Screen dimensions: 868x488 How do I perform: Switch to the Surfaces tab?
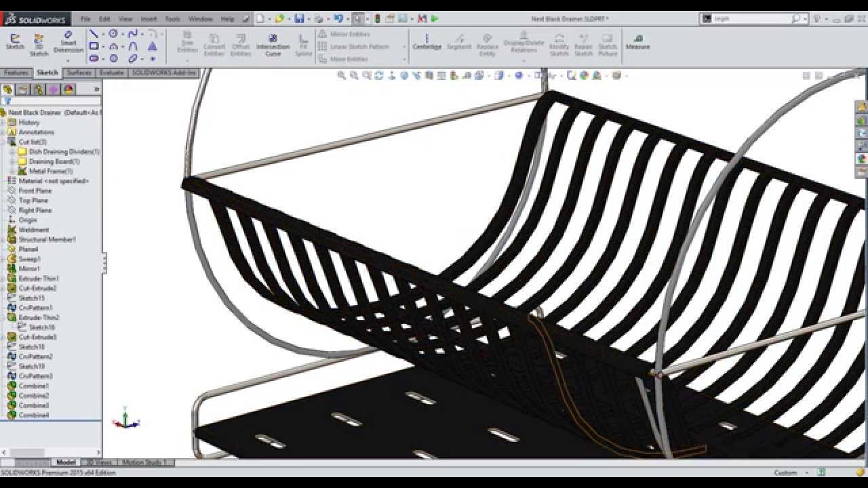pyautogui.click(x=79, y=73)
